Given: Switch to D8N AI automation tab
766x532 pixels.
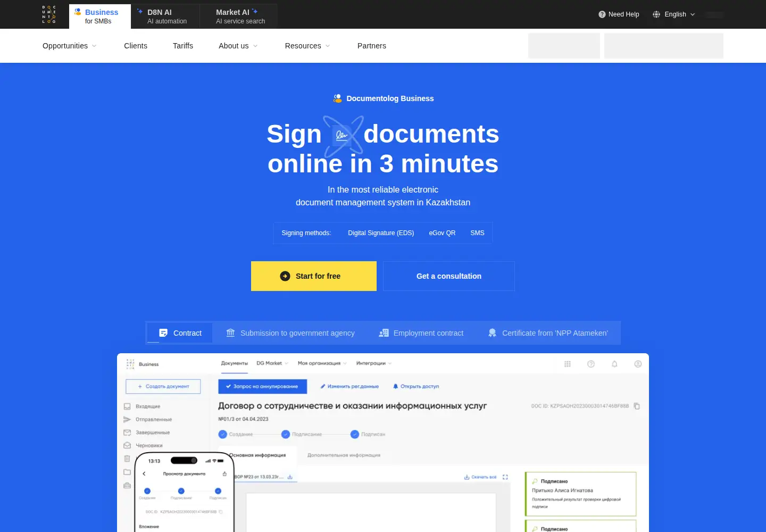Looking at the screenshot, I should [x=165, y=16].
